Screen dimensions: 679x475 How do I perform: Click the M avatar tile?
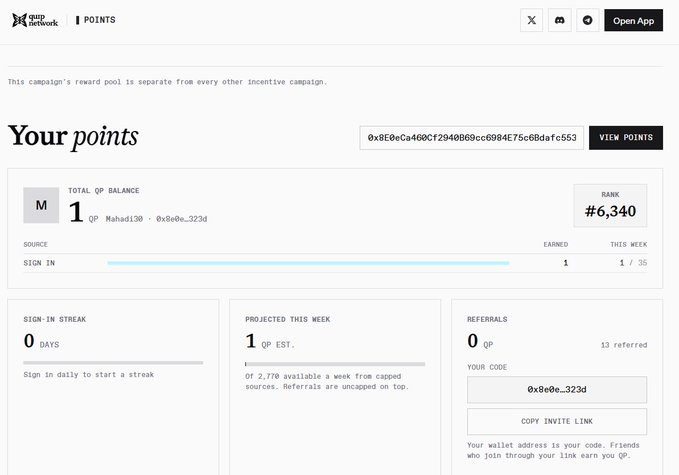pos(41,205)
